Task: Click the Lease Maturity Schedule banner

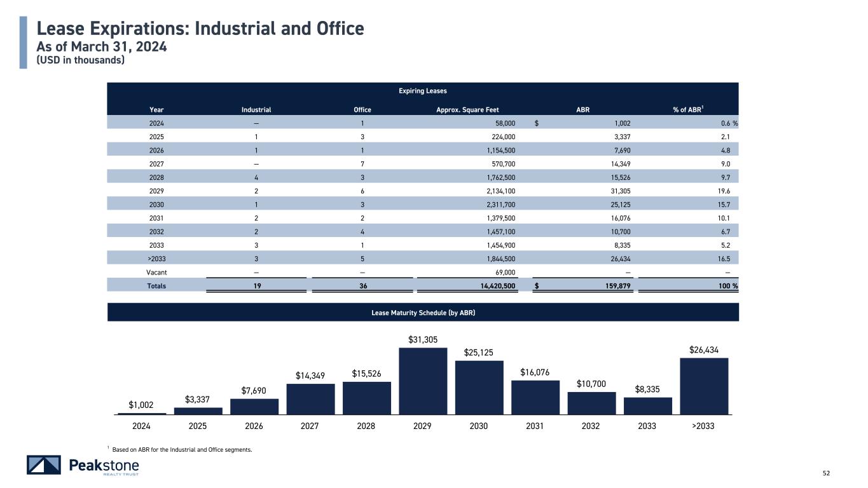Action: [x=423, y=313]
